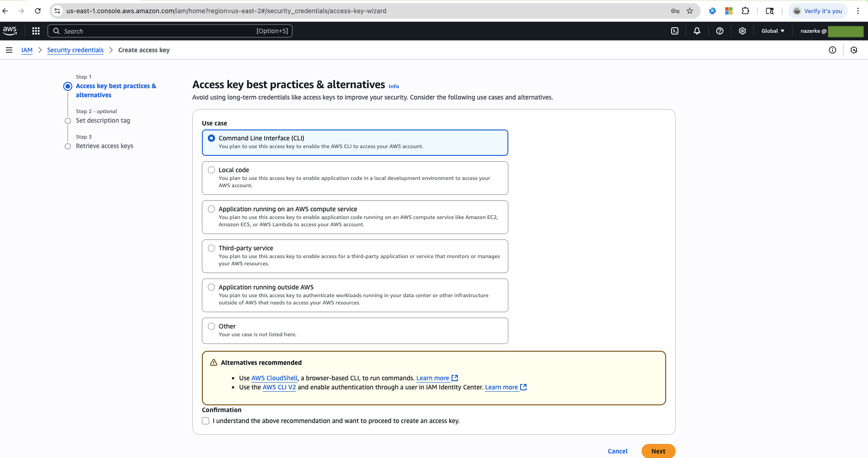Click the hexagon icon beside info panel
The width and height of the screenshot is (868, 458).
point(854,50)
